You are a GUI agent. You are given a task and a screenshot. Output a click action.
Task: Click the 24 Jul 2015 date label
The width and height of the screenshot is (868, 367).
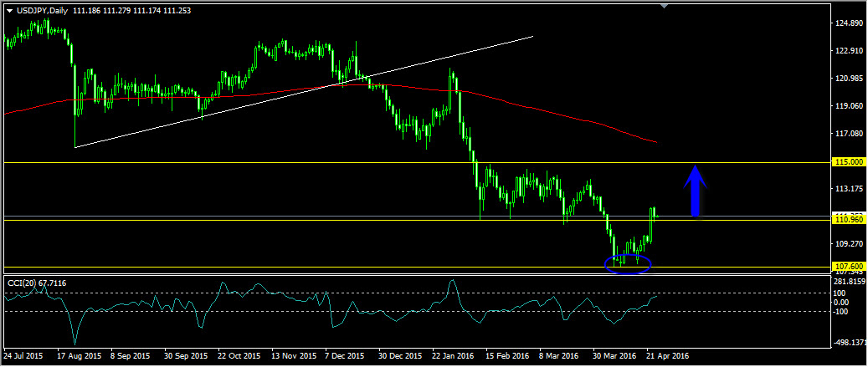(x=22, y=356)
